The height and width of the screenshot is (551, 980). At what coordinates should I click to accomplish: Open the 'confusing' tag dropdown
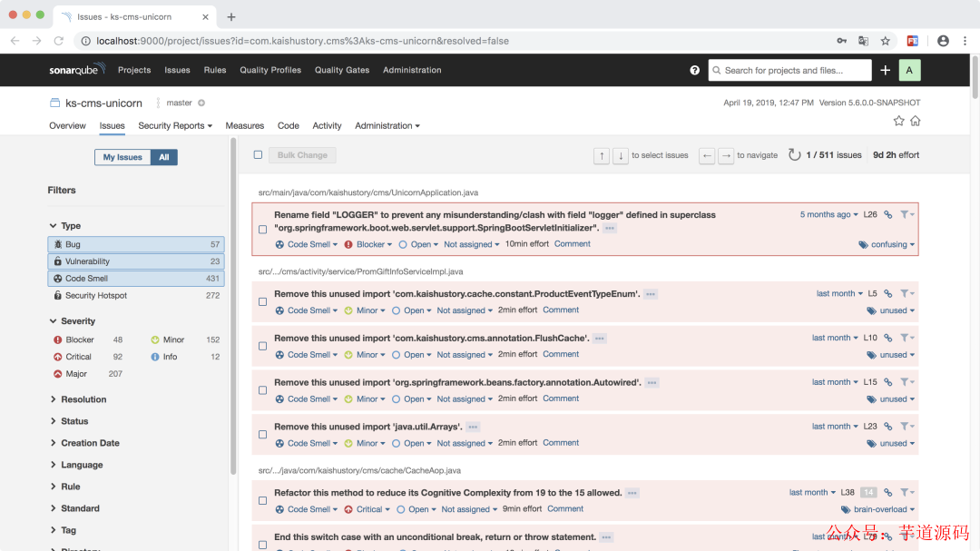(x=887, y=244)
